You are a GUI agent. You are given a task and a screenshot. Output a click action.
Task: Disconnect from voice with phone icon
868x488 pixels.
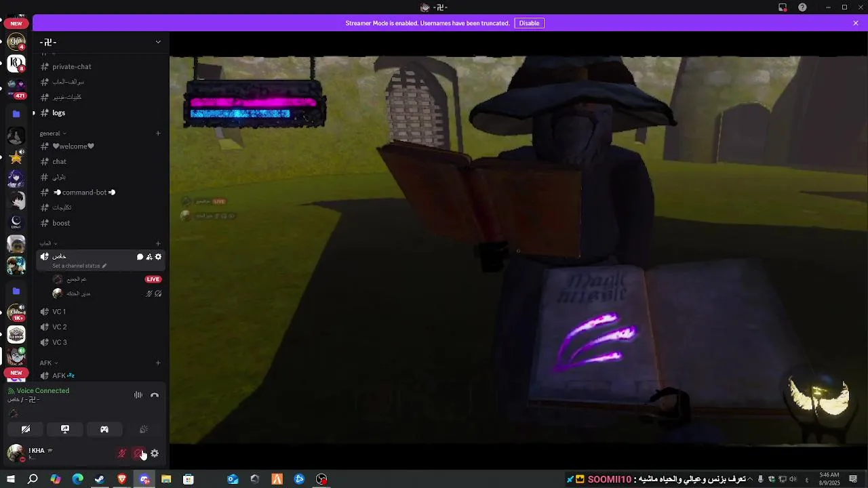(x=155, y=395)
